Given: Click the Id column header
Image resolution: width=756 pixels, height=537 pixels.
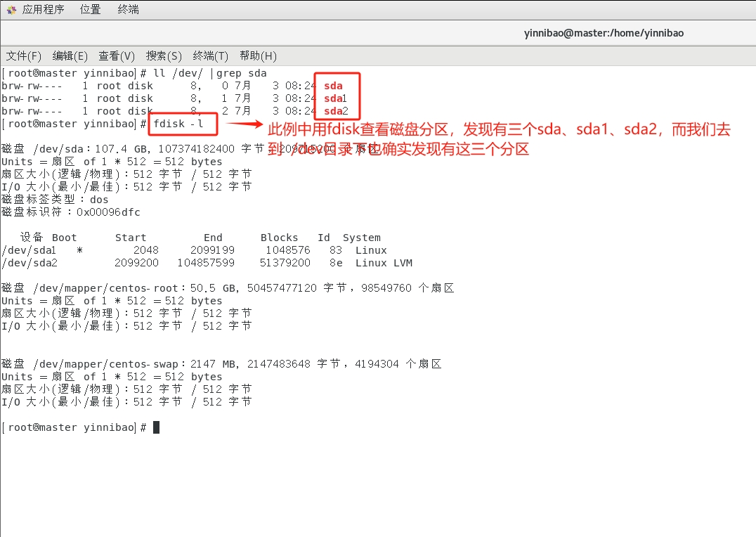Looking at the screenshot, I should tap(323, 238).
